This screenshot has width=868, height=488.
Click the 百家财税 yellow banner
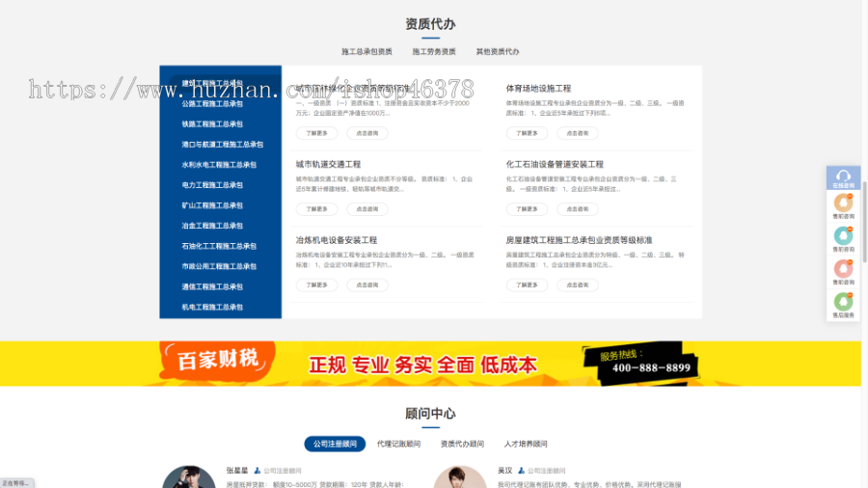pos(431,364)
